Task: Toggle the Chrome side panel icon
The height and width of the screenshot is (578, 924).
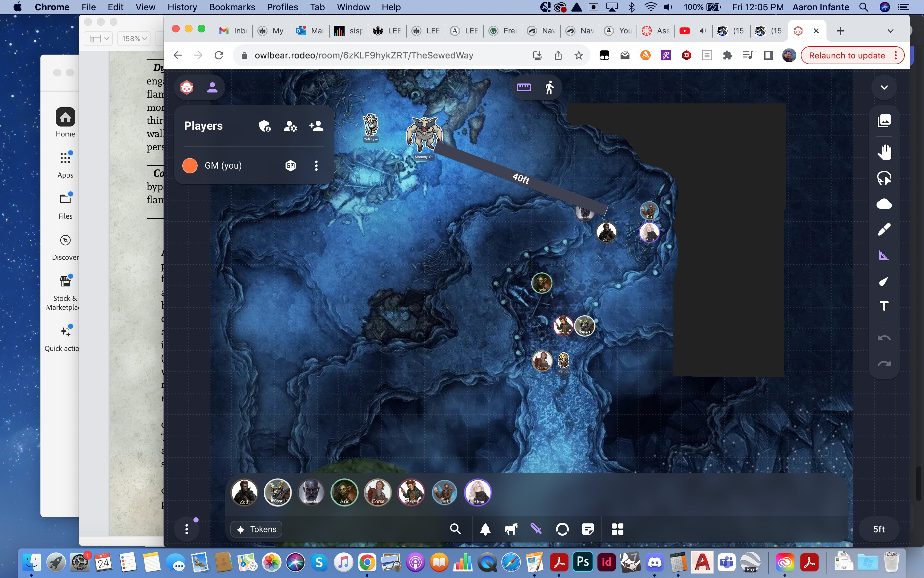Action: pyautogui.click(x=768, y=56)
